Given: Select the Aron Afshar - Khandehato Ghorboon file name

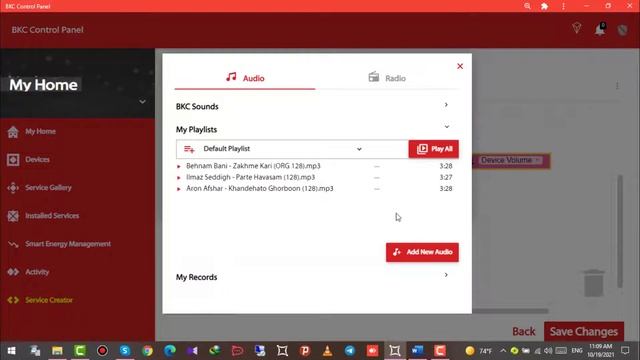Looking at the screenshot, I should point(260,189).
